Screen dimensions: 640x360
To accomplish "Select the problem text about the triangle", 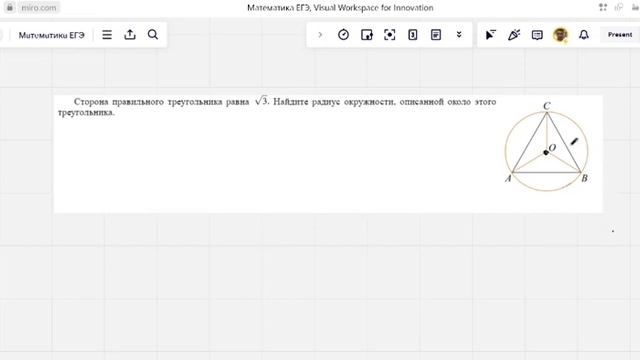I will (277, 107).
